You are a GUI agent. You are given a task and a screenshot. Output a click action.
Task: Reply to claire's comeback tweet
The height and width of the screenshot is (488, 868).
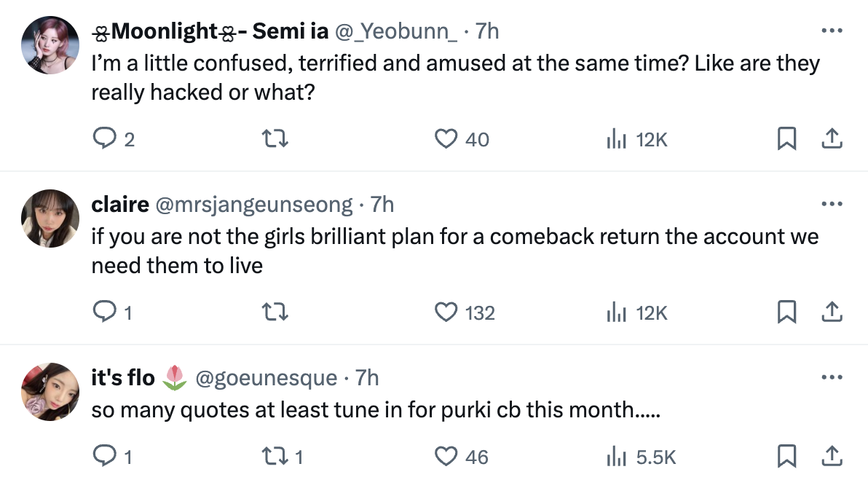pos(105,312)
